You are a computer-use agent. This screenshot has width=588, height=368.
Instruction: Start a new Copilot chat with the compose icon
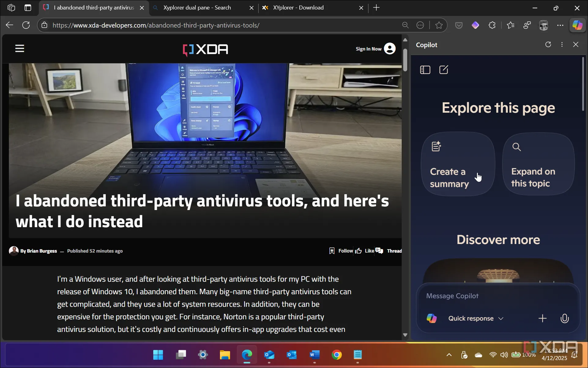click(444, 69)
